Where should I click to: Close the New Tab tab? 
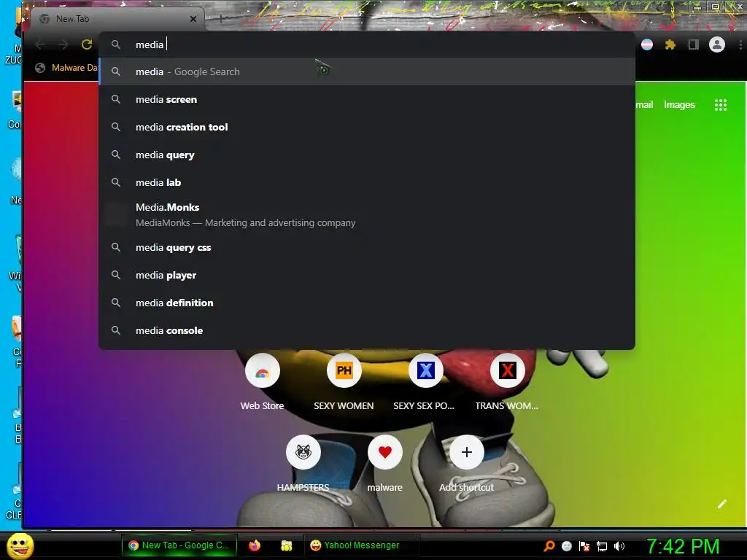click(x=193, y=19)
